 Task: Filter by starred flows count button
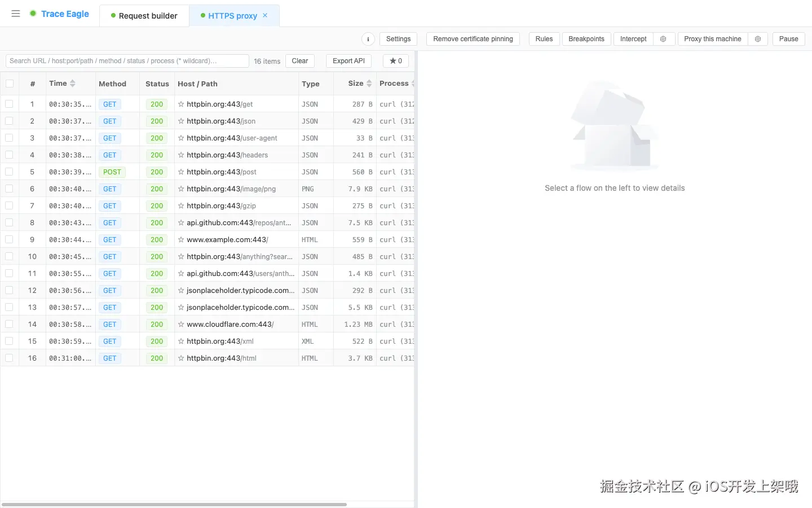click(x=396, y=61)
